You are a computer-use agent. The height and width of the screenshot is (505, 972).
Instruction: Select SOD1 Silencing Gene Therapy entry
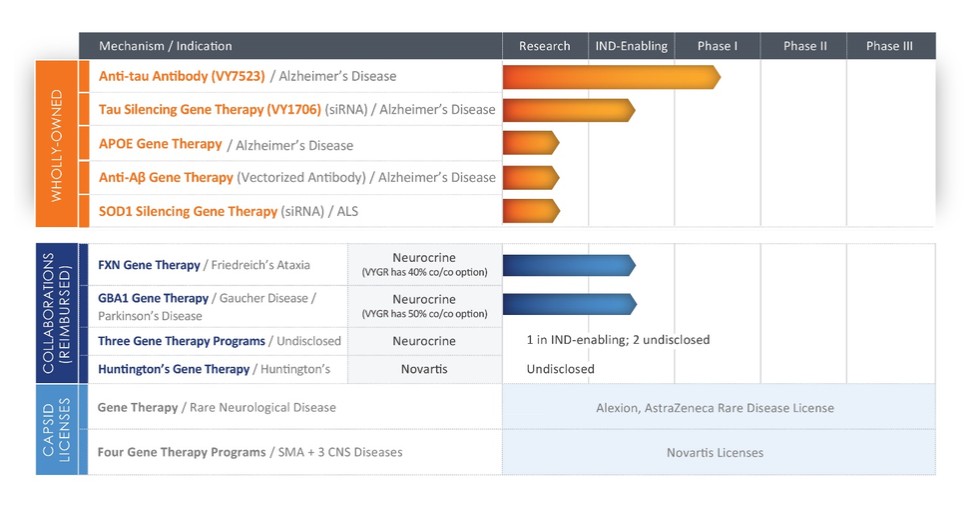point(188,212)
